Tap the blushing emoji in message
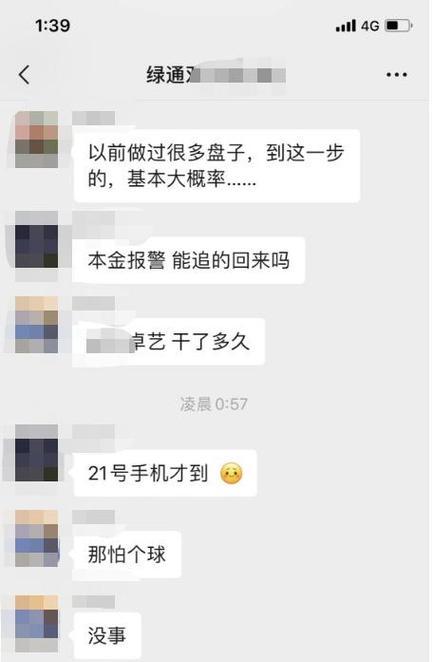This screenshot has width=432, height=662. [231, 474]
